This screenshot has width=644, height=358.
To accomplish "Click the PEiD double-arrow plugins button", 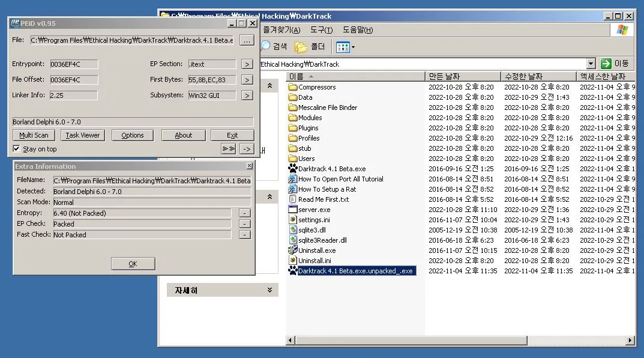I will 228,149.
